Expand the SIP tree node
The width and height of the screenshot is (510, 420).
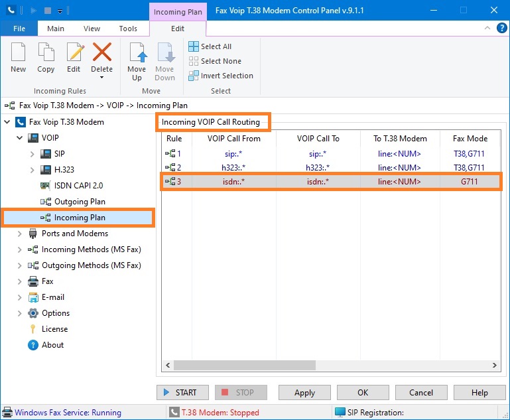coord(32,154)
